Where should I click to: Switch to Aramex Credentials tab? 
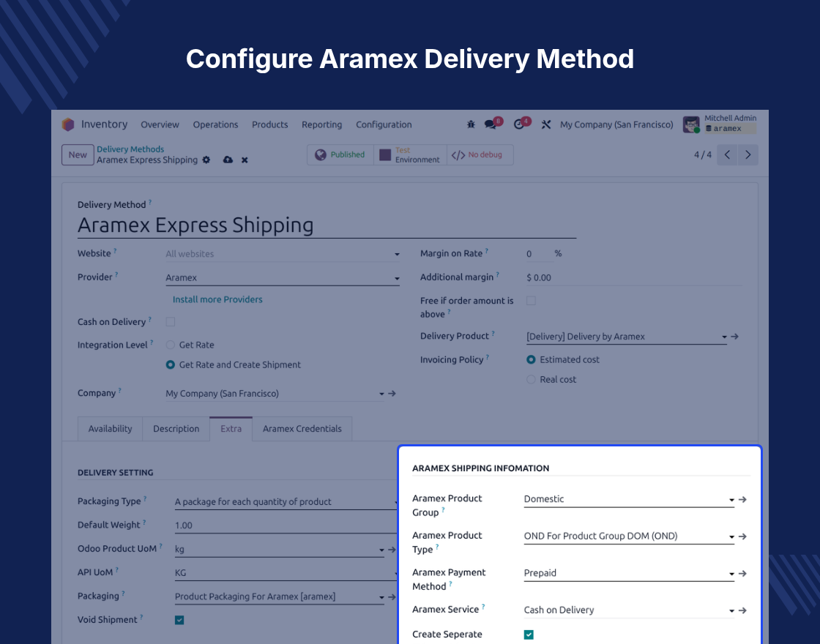pyautogui.click(x=302, y=429)
